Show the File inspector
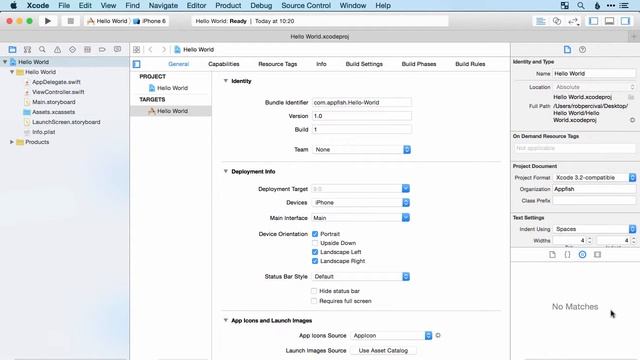 (x=567, y=49)
